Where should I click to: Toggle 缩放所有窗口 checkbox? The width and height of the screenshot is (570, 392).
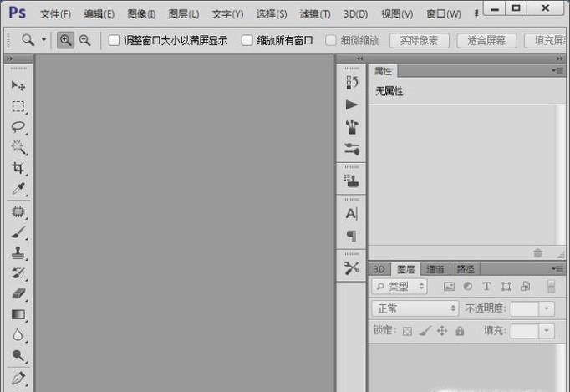[247, 40]
